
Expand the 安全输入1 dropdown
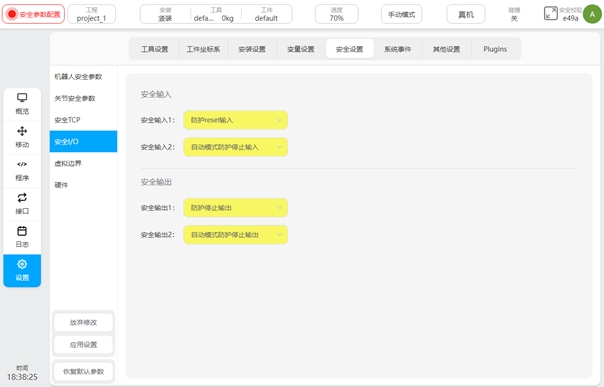coord(235,120)
